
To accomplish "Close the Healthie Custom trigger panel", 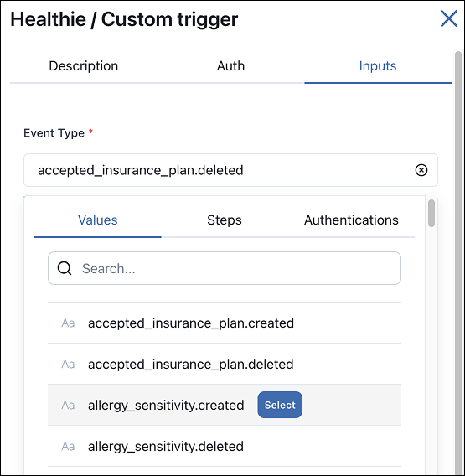I will click(448, 18).
